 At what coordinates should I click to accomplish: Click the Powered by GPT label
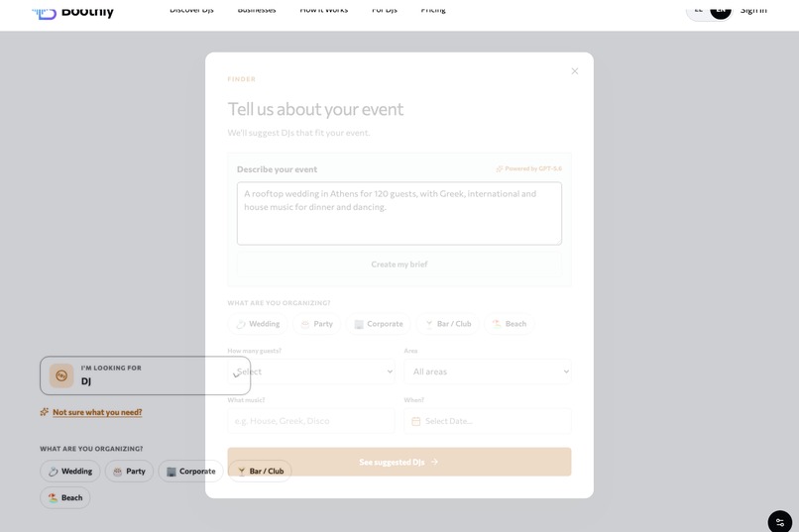(x=529, y=168)
